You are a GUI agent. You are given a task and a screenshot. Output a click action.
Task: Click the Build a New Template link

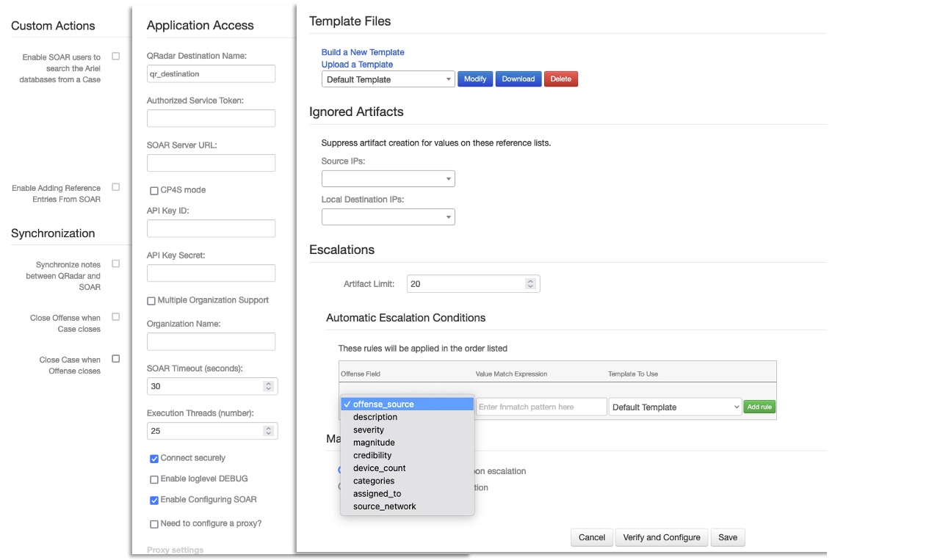pos(362,52)
